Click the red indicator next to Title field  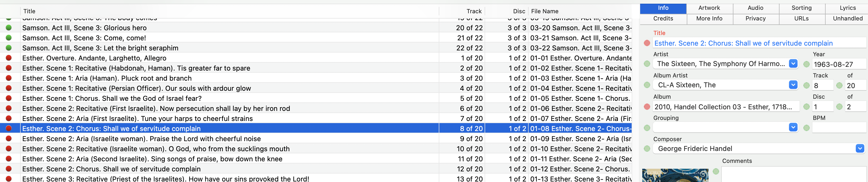(x=646, y=43)
